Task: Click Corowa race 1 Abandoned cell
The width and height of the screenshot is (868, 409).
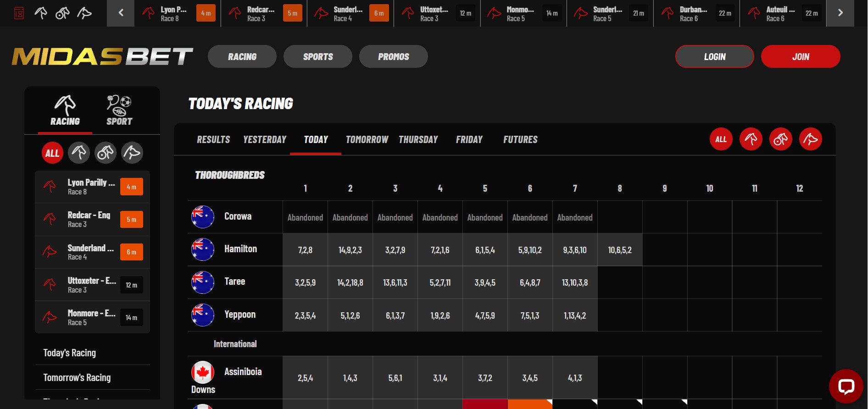Action: coord(305,217)
